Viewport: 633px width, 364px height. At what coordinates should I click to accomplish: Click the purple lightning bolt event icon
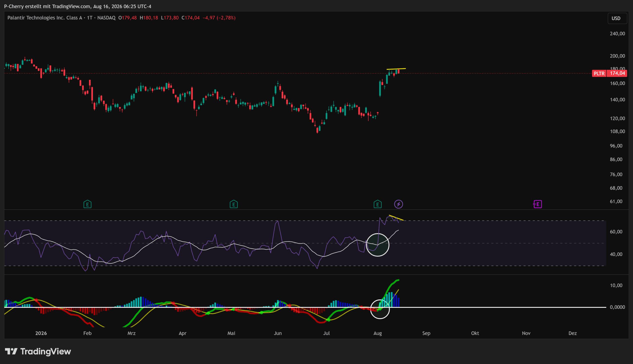coord(399,204)
